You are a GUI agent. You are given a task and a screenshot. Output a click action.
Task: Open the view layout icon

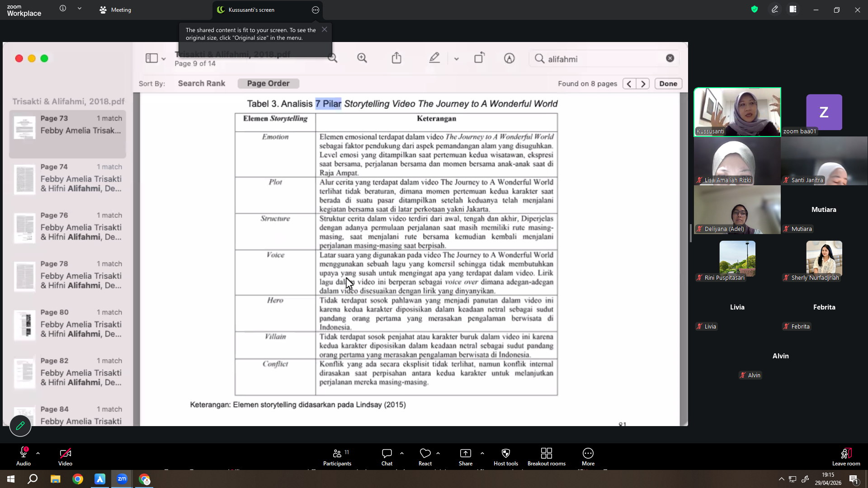793,9
